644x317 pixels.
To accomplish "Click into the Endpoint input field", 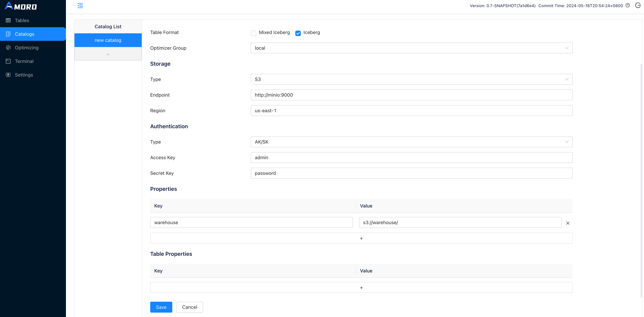I will click(411, 95).
